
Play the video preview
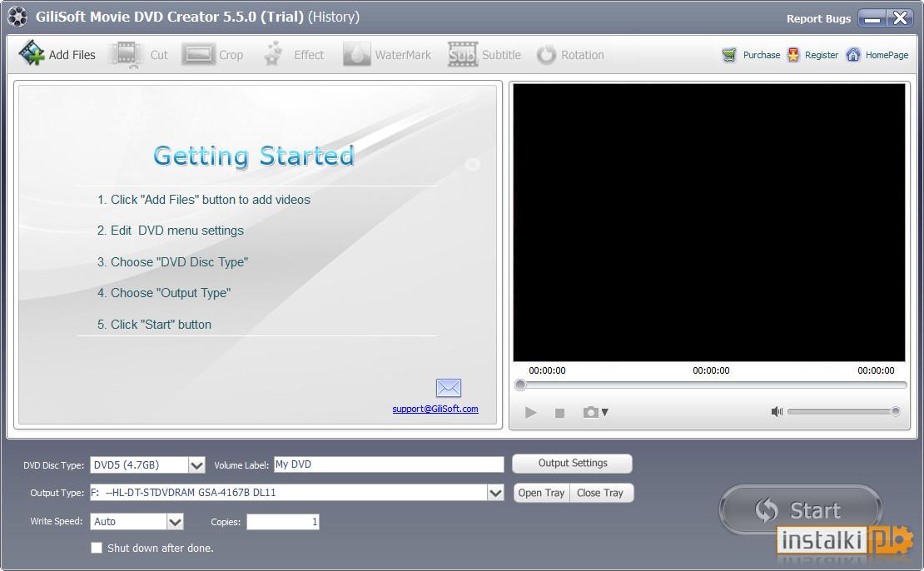530,413
